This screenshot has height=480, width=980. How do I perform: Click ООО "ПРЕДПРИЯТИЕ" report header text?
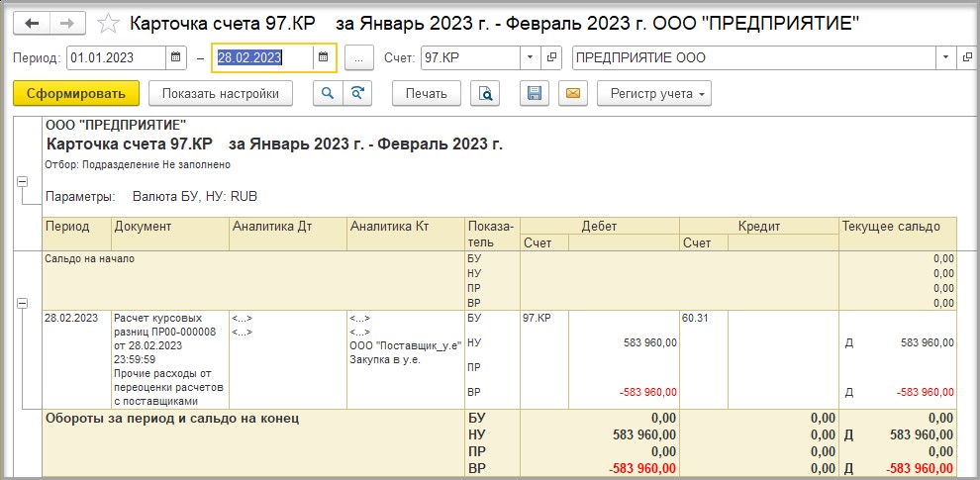point(116,125)
